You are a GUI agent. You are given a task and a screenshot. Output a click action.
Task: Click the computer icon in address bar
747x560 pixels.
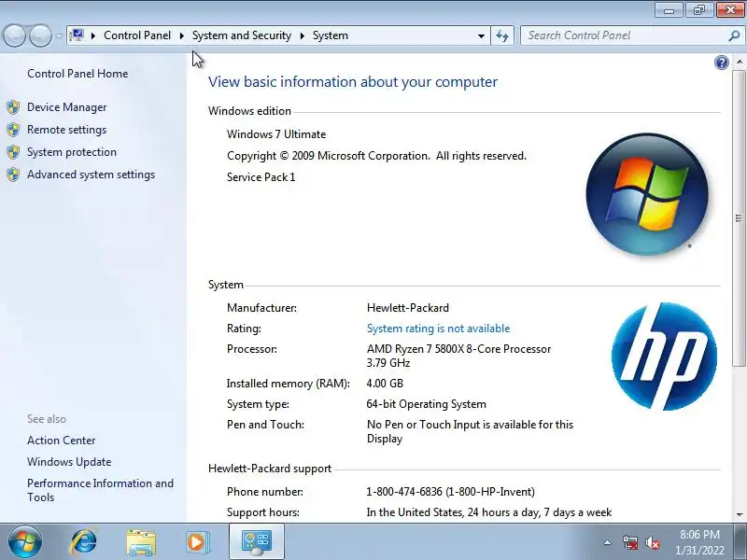tap(77, 35)
